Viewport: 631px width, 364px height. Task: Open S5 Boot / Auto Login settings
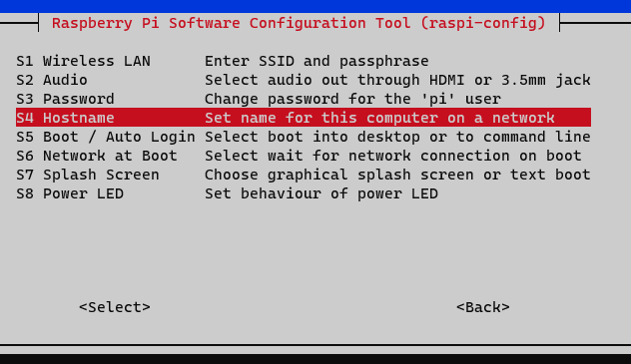[x=304, y=137]
